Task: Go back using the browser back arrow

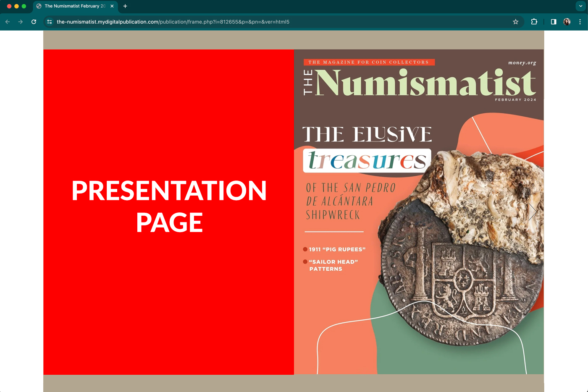Action: [x=8, y=22]
